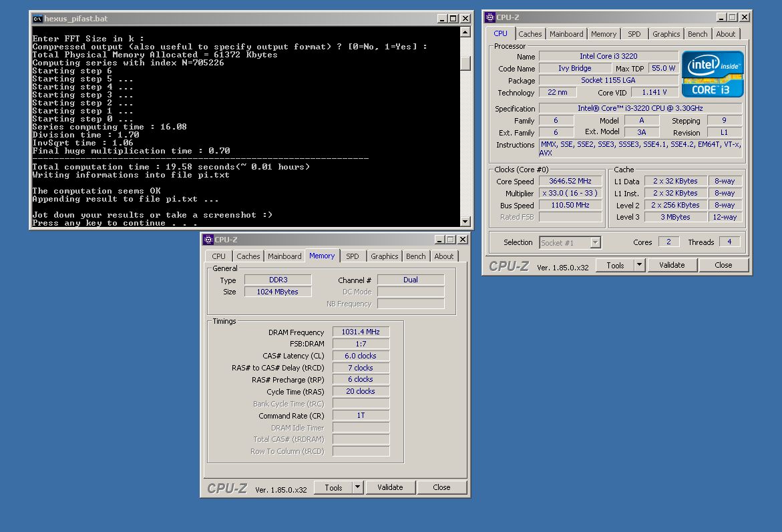Click FSB:DRAM value '1:7'
This screenshot has width=782, height=532.
361,344
